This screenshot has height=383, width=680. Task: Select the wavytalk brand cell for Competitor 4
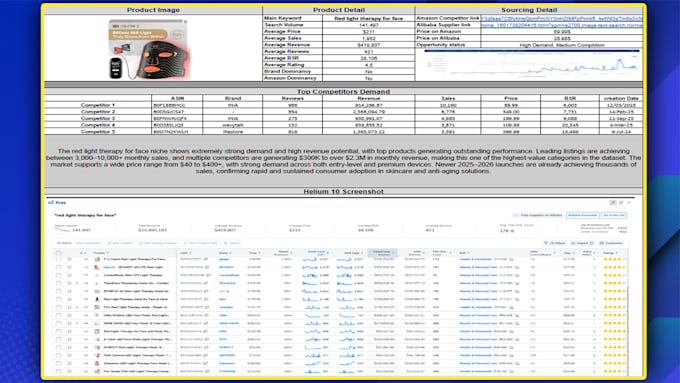click(x=232, y=125)
